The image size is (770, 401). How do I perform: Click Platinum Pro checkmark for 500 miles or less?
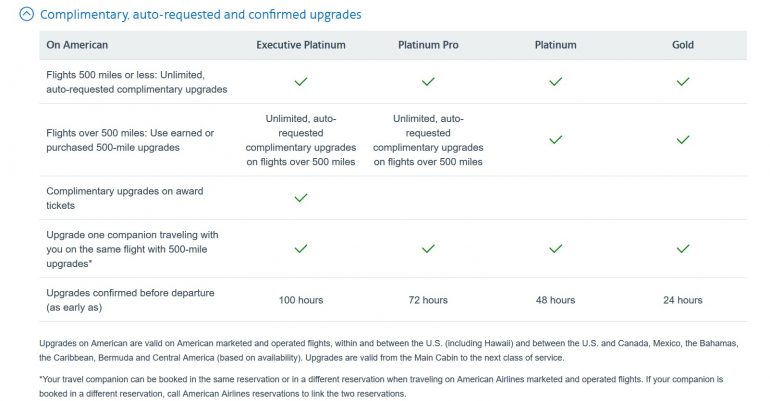[428, 82]
